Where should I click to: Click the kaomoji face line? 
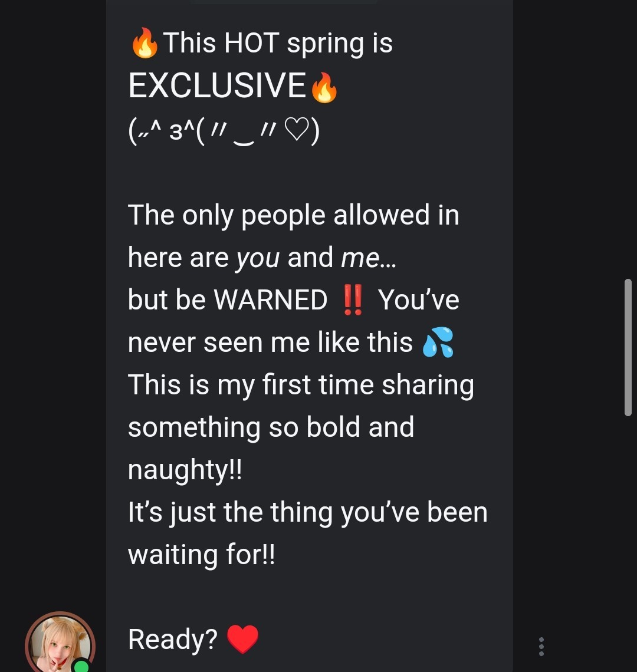(x=224, y=131)
